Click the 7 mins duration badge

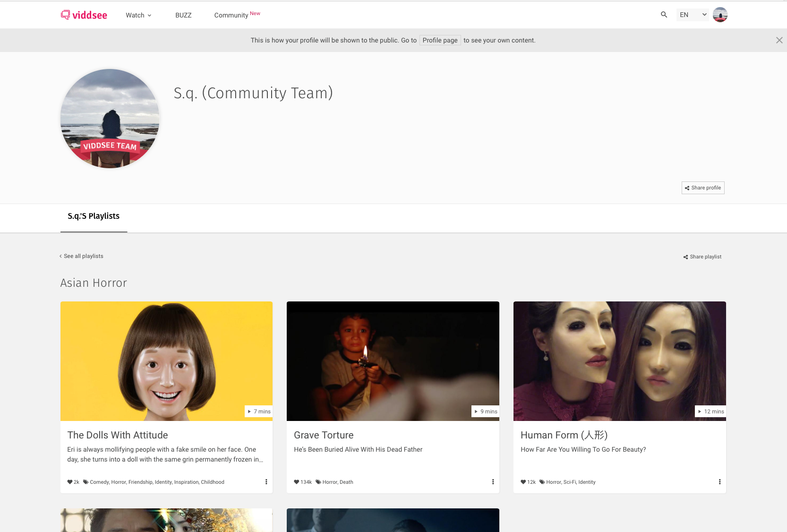click(258, 412)
